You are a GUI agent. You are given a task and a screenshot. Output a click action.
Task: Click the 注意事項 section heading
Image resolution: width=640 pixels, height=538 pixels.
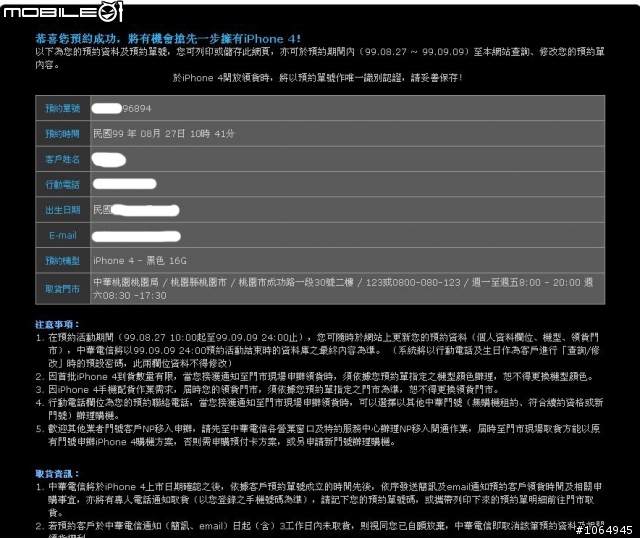tap(57, 325)
